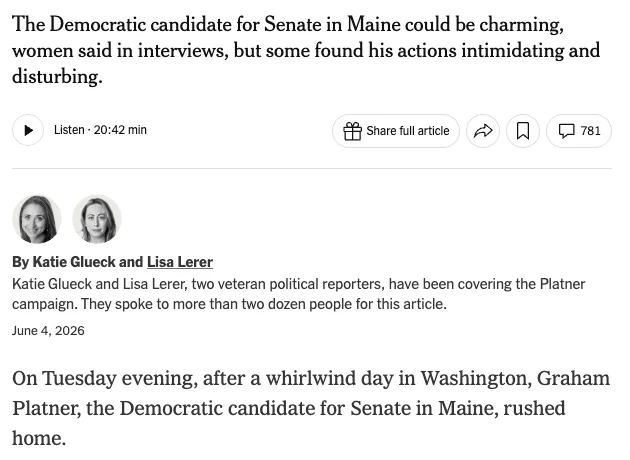This screenshot has height=460, width=630.
Task: Click the 781 comments count
Action: coord(590,131)
